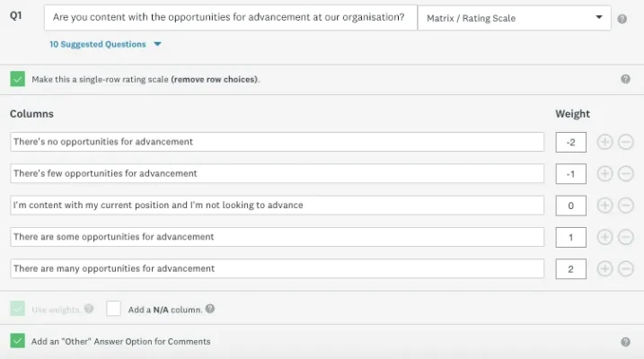The image size is (644, 359).
Task: Click the plus icon beside weight -2
Action: 604,142
